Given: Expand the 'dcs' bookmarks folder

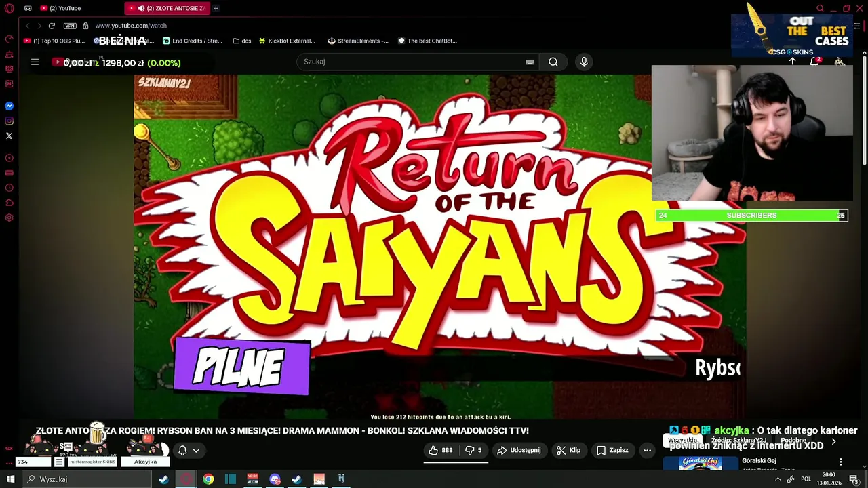Looking at the screenshot, I should click(x=242, y=41).
